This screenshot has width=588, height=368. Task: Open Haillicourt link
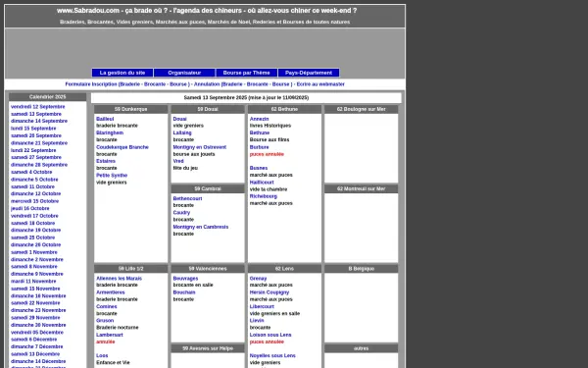pos(262,183)
